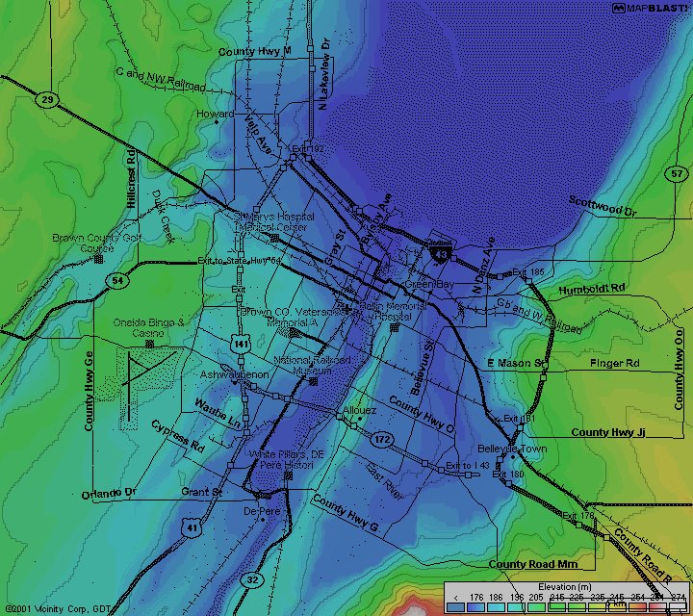Click the 'Allouez' label
The width and height of the screenshot is (693, 616).
click(x=360, y=411)
